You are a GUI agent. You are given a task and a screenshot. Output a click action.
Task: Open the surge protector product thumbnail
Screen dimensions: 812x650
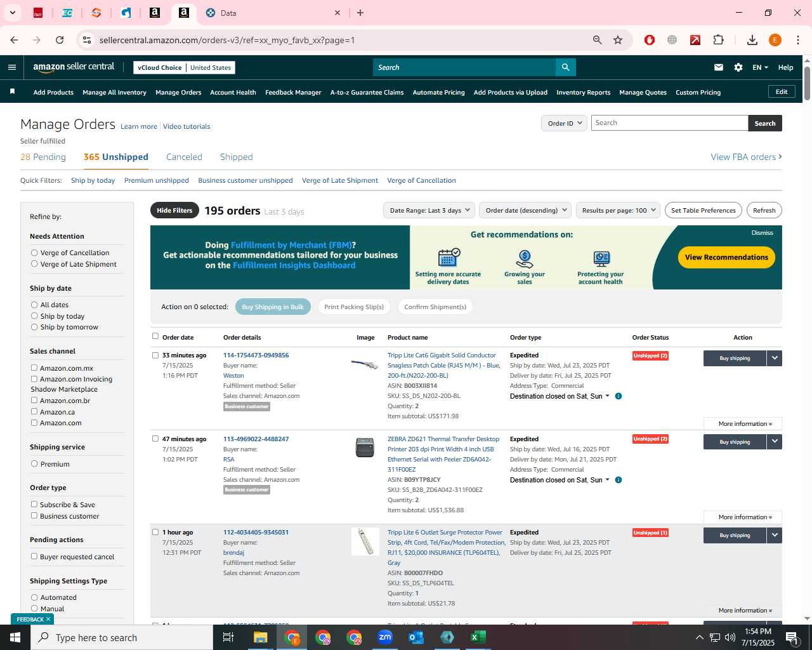tap(365, 541)
